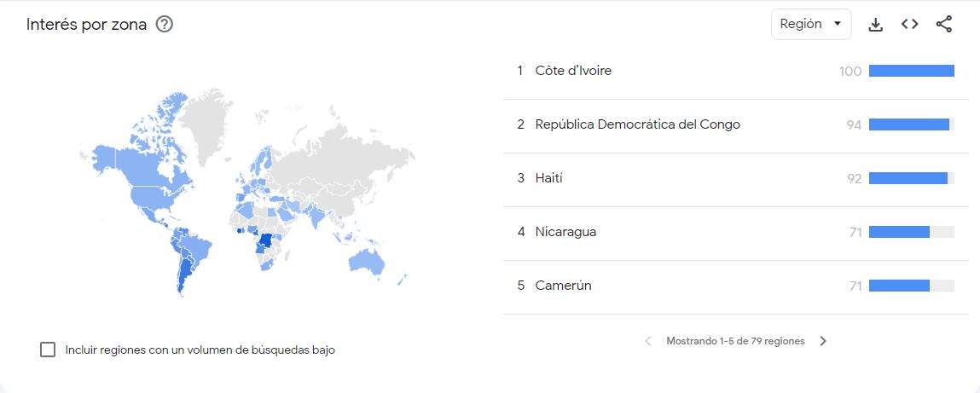
Task: Open República Democrática del Congo entry
Action: (637, 124)
